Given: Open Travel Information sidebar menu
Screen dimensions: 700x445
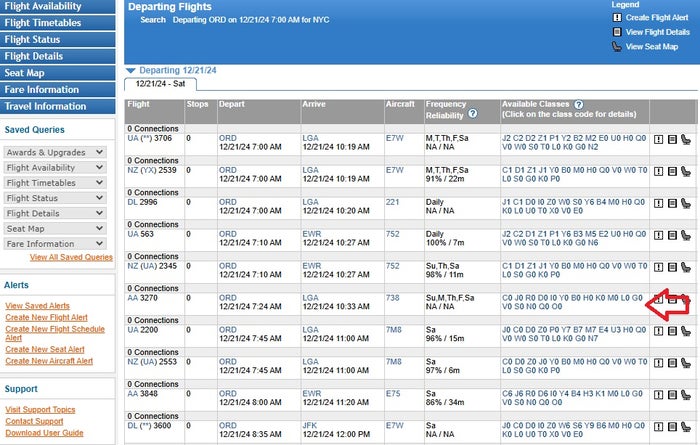Looking at the screenshot, I should [58, 106].
